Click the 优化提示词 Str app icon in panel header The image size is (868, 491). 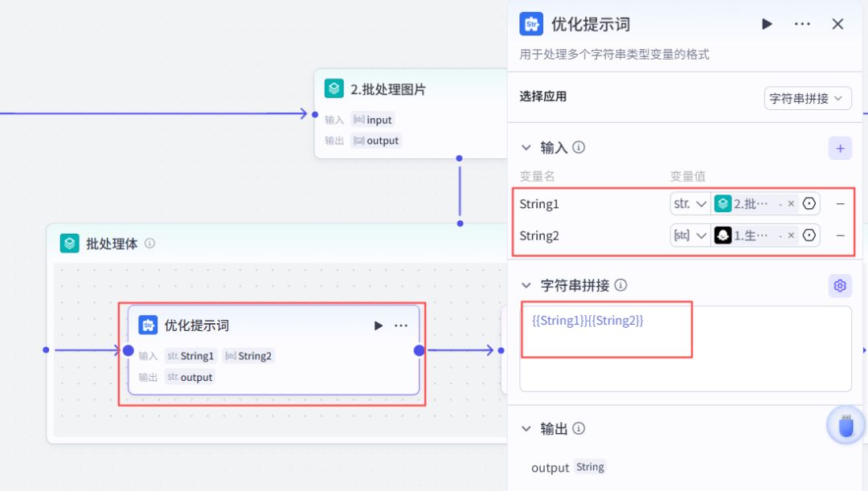532,24
